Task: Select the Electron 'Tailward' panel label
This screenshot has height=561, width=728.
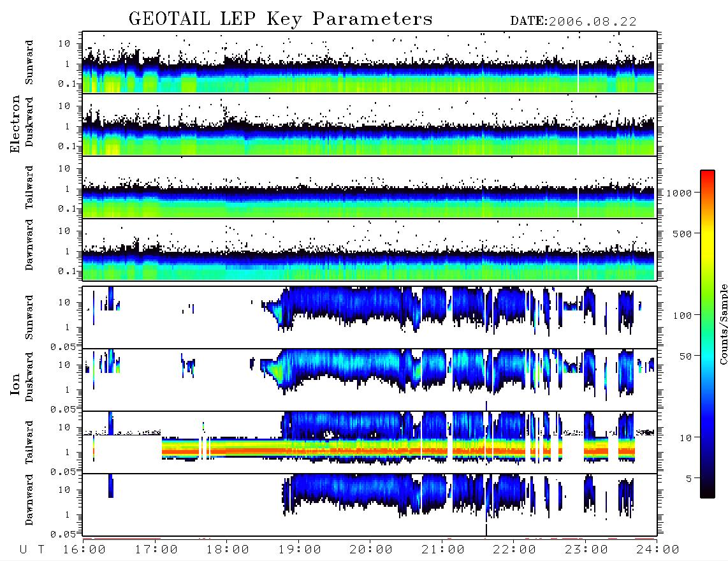Action: coord(29,187)
